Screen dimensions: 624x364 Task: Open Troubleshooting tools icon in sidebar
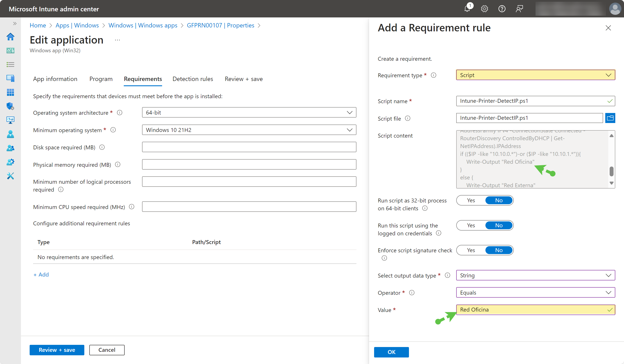(x=10, y=176)
